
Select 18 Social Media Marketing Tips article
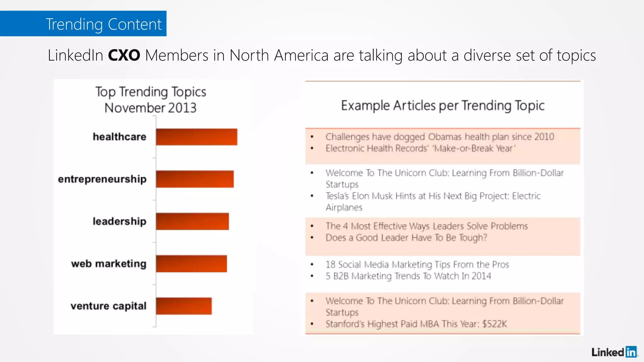coord(417,265)
